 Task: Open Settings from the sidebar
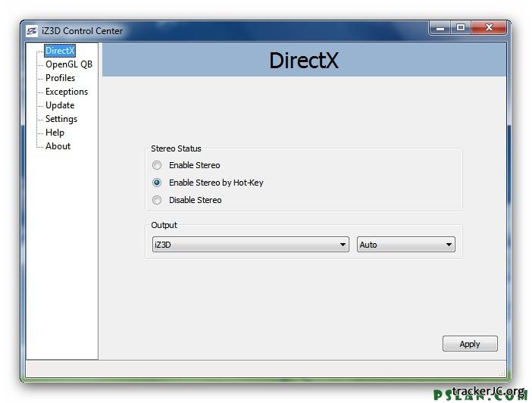pos(61,119)
